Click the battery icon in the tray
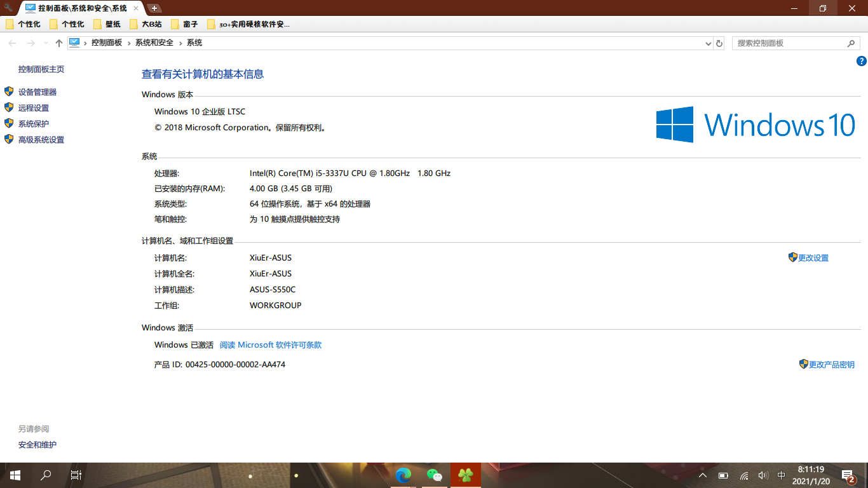 click(x=723, y=475)
